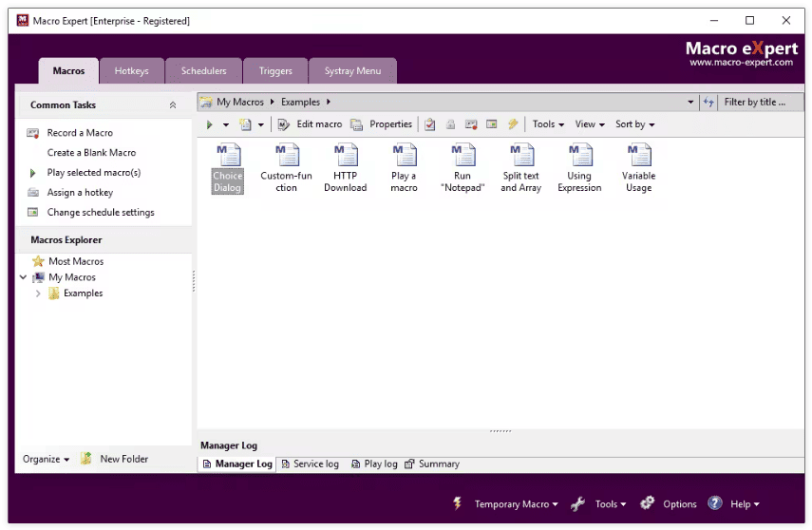
Task: Select Most Macros in explorer tree
Action: click(x=76, y=261)
